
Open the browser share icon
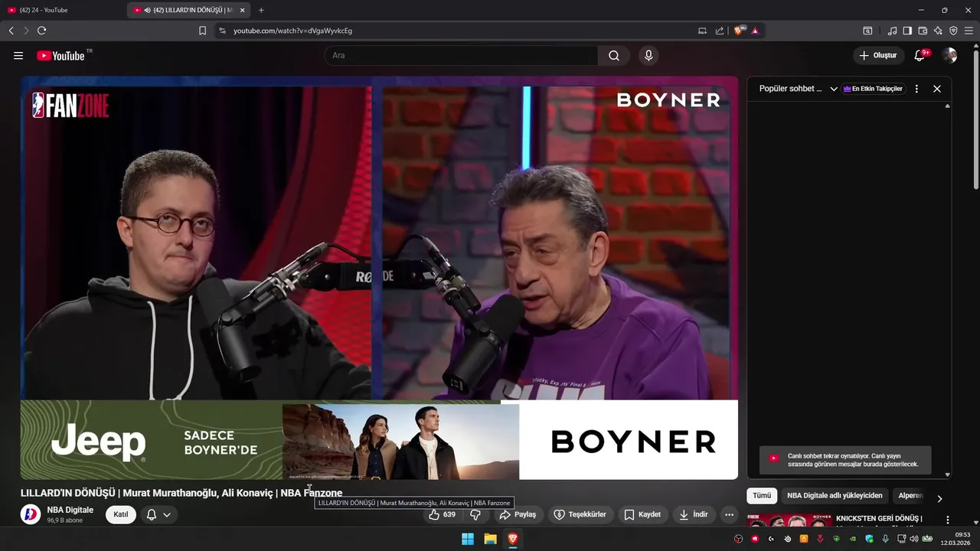720,31
